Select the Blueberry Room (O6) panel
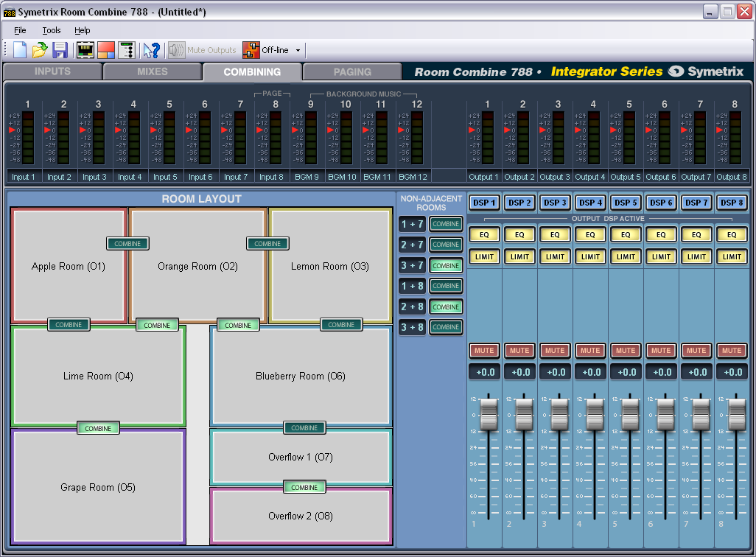The width and height of the screenshot is (756, 557). coord(301,376)
